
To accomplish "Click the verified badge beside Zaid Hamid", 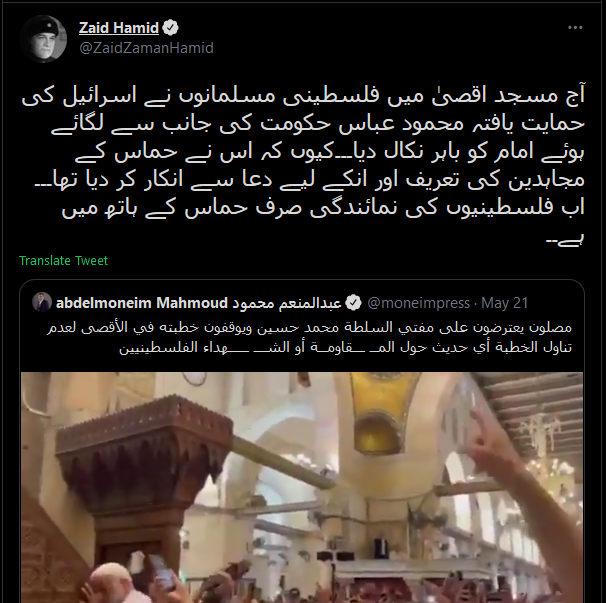I will (170, 28).
